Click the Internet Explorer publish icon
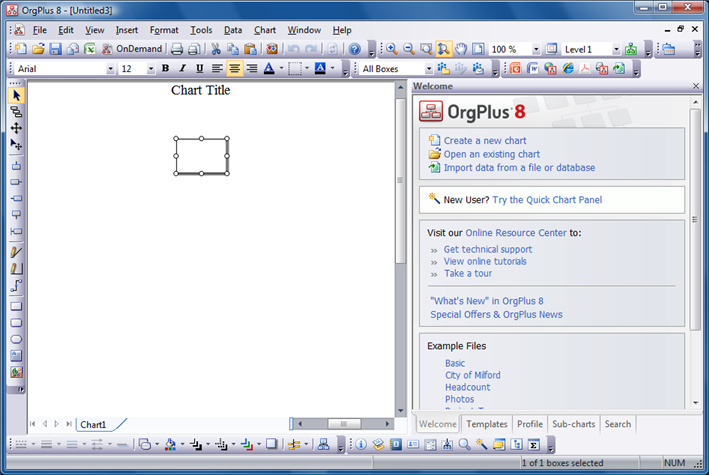This screenshot has width=709, height=475. (568, 69)
